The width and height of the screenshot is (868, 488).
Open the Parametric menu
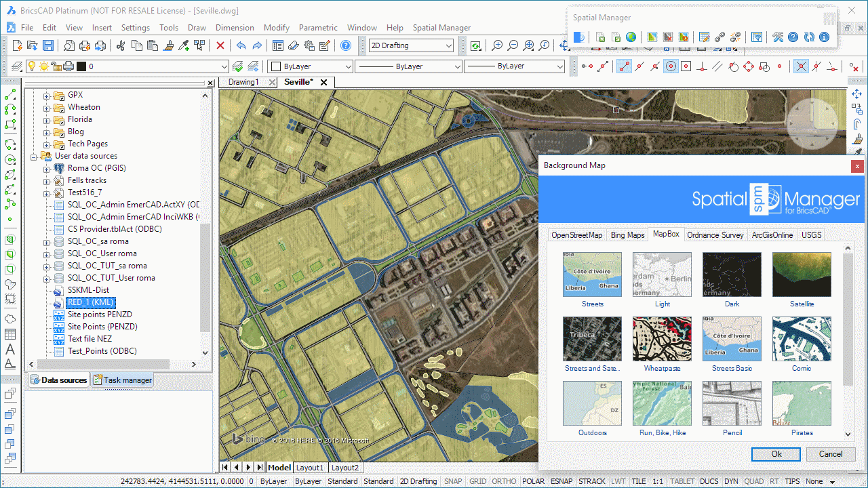[x=318, y=28]
